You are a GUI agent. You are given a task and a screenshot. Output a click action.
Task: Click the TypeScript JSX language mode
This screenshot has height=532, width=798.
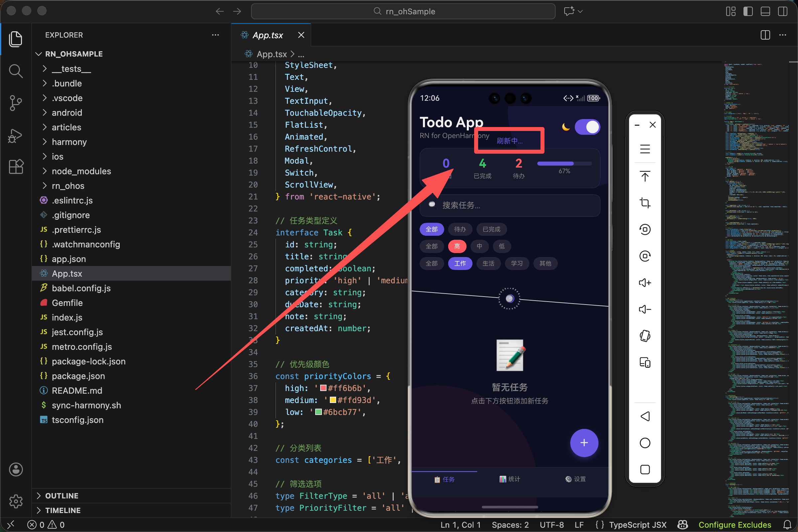click(637, 525)
